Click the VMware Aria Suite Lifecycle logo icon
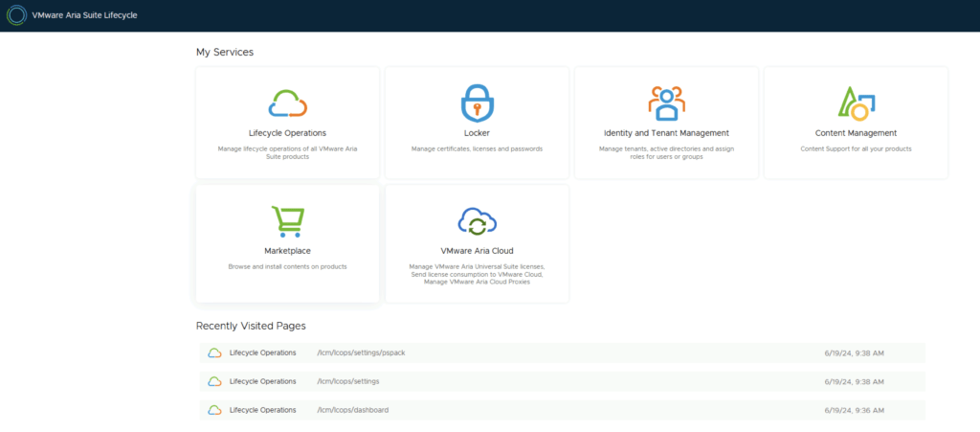This screenshot has width=980, height=432. coord(16,15)
